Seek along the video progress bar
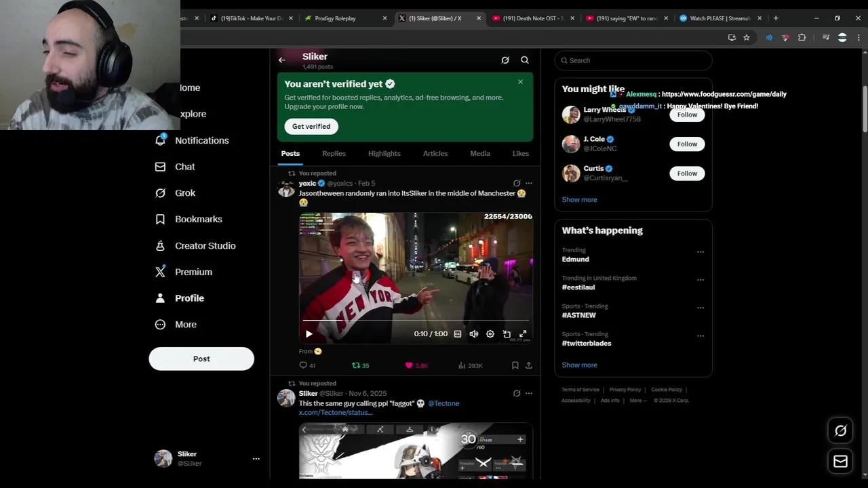868x488 pixels. pyautogui.click(x=416, y=320)
